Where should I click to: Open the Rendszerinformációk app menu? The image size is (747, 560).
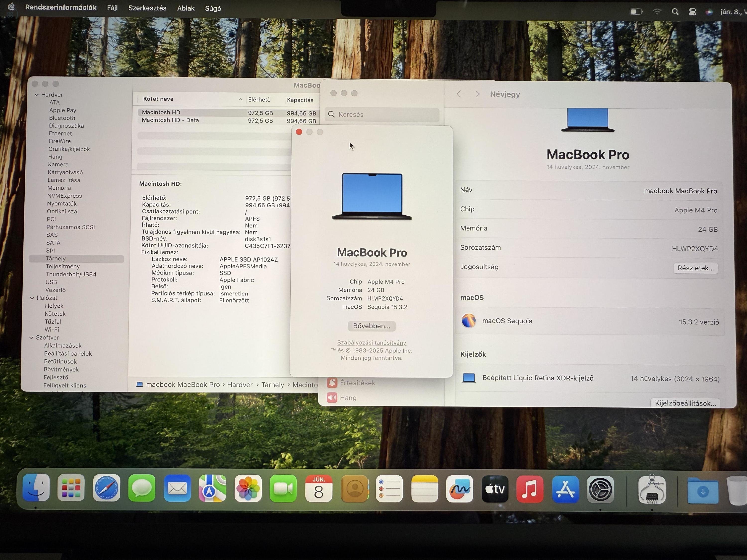pyautogui.click(x=61, y=7)
